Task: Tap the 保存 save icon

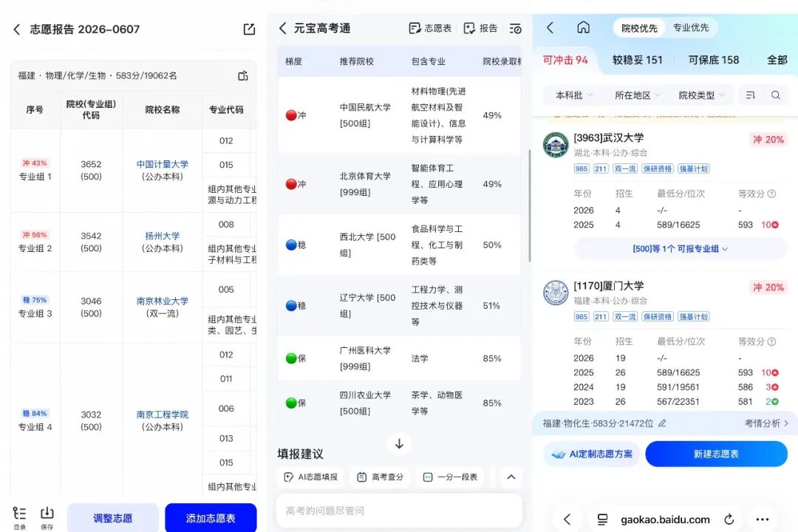Action: tap(47, 518)
